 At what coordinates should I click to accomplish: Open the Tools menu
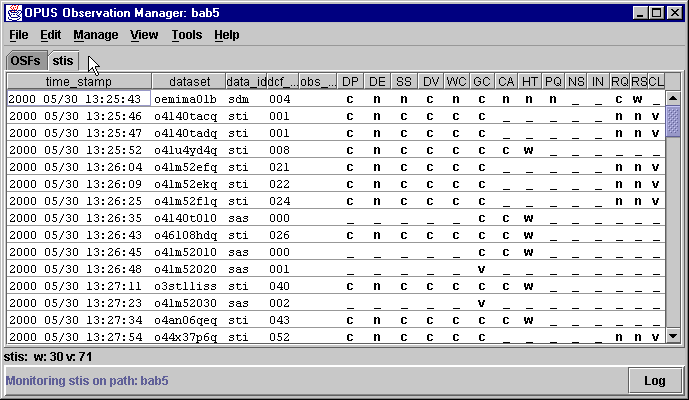coord(186,35)
